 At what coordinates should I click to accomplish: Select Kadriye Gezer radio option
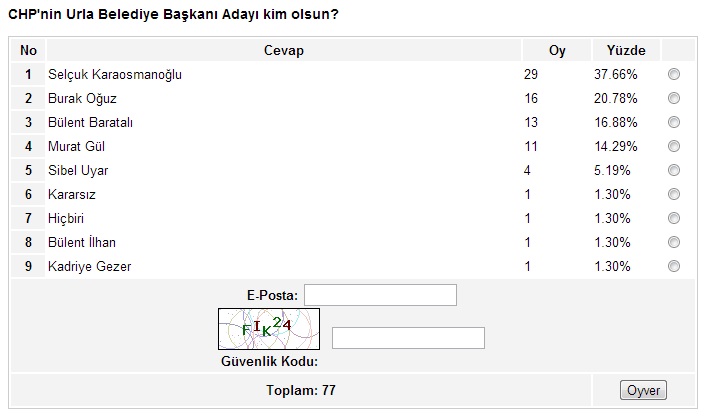pyautogui.click(x=673, y=267)
